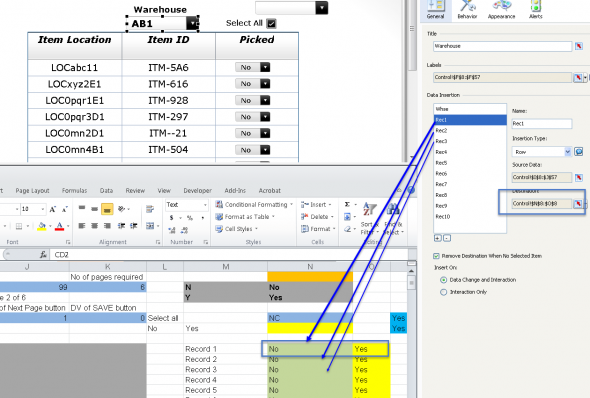Click the Title field cell selector icon
The image size is (590, 398).
tap(579, 46)
